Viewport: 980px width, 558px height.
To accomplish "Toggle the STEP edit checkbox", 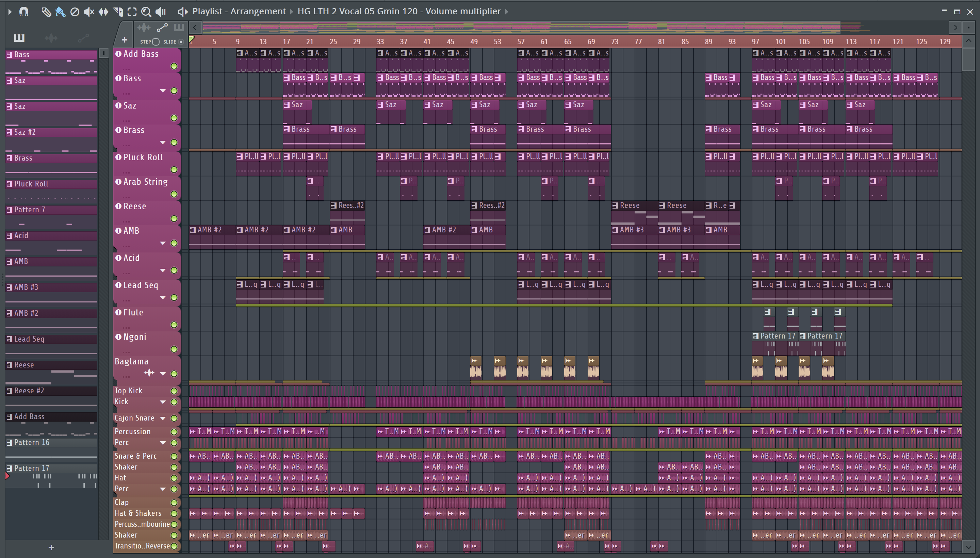I will coord(156,42).
